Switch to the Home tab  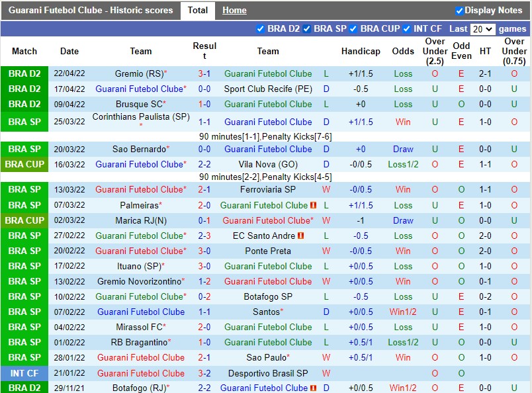click(x=234, y=11)
